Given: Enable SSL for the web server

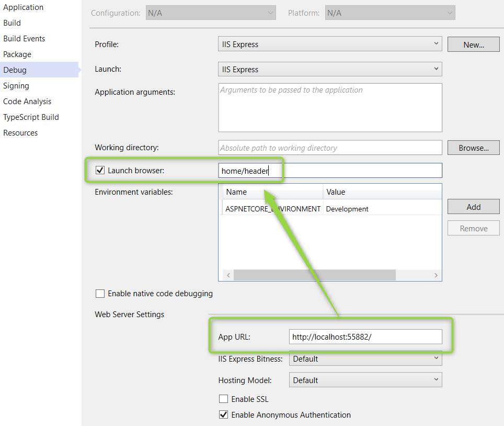Looking at the screenshot, I should (x=223, y=399).
